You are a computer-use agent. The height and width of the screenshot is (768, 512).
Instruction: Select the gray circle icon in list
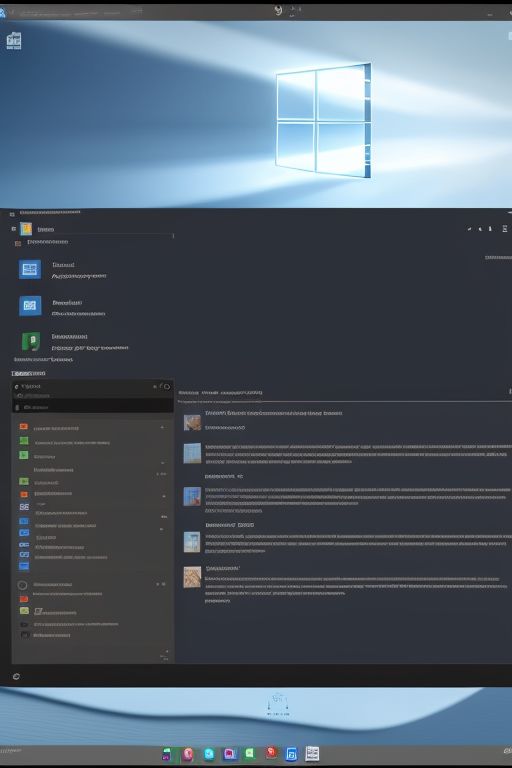tap(22, 585)
